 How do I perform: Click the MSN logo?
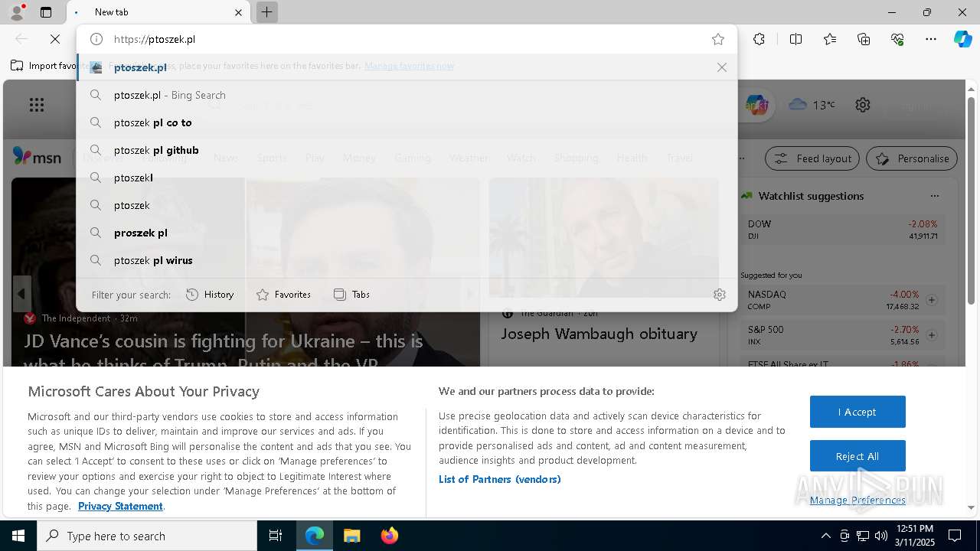[x=37, y=156]
